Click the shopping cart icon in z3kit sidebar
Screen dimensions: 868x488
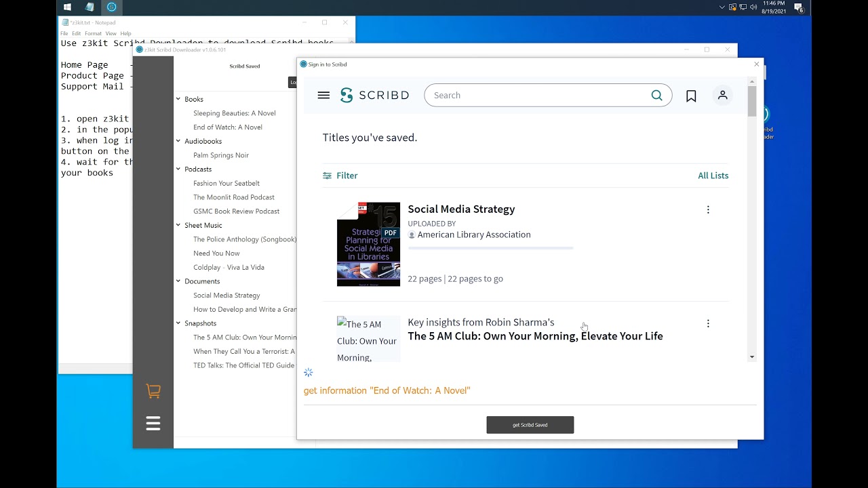point(153,391)
